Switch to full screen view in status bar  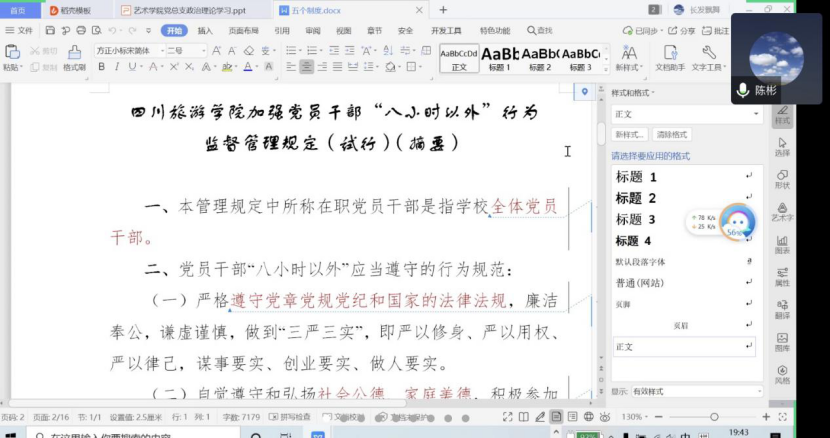[507, 417]
